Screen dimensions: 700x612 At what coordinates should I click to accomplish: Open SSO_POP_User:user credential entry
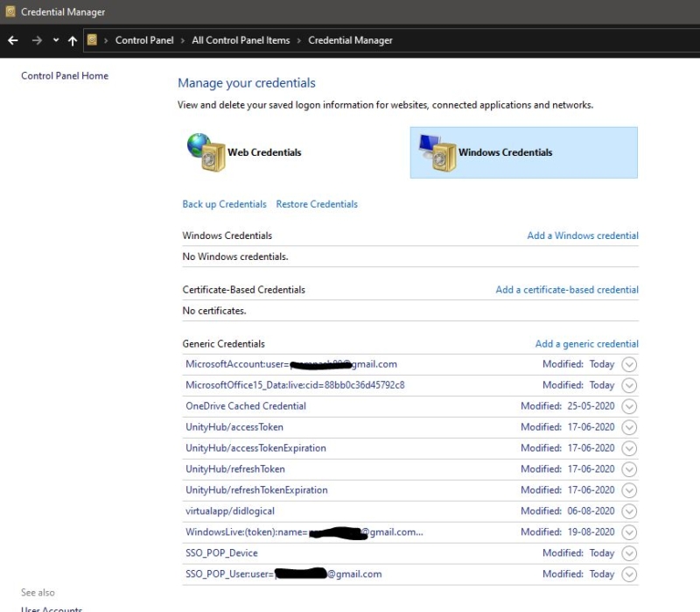point(283,574)
